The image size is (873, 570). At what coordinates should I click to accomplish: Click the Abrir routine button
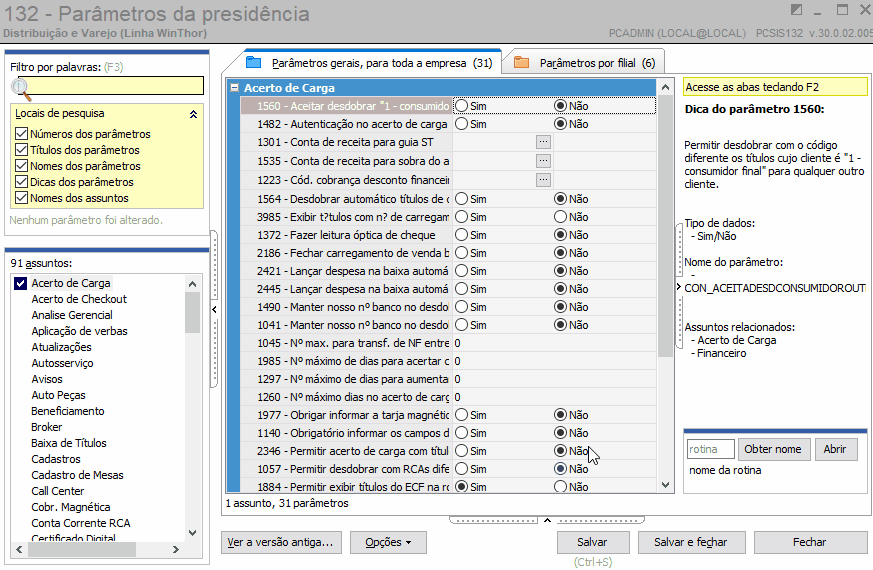tap(835, 449)
